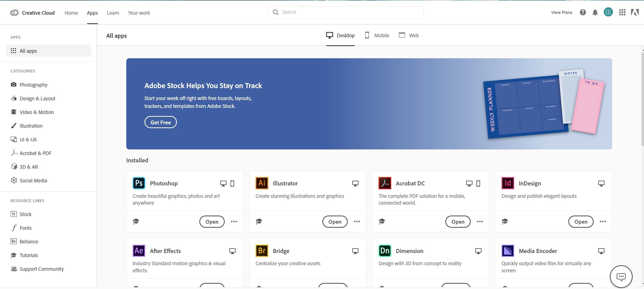This screenshot has height=289, width=644.
Task: Click the Dimension Dn icon
Action: [x=385, y=251]
